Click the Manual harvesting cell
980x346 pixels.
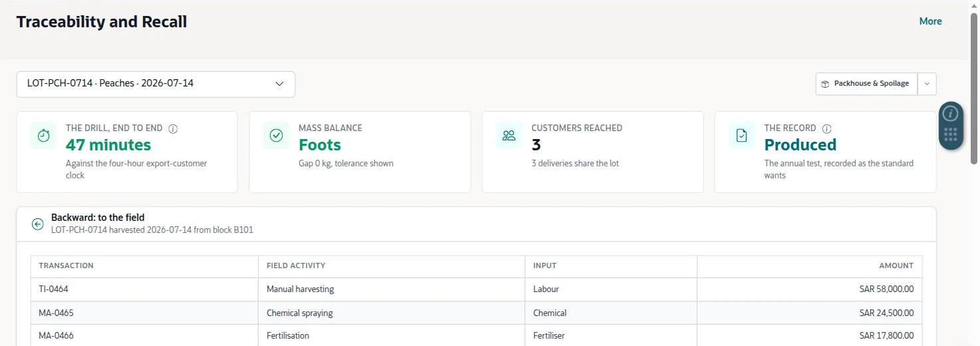(x=392, y=289)
